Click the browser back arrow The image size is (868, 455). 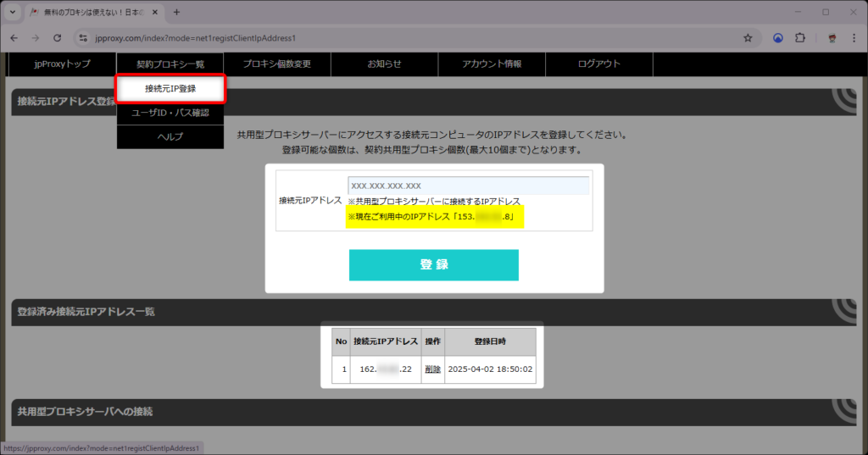pyautogui.click(x=14, y=38)
